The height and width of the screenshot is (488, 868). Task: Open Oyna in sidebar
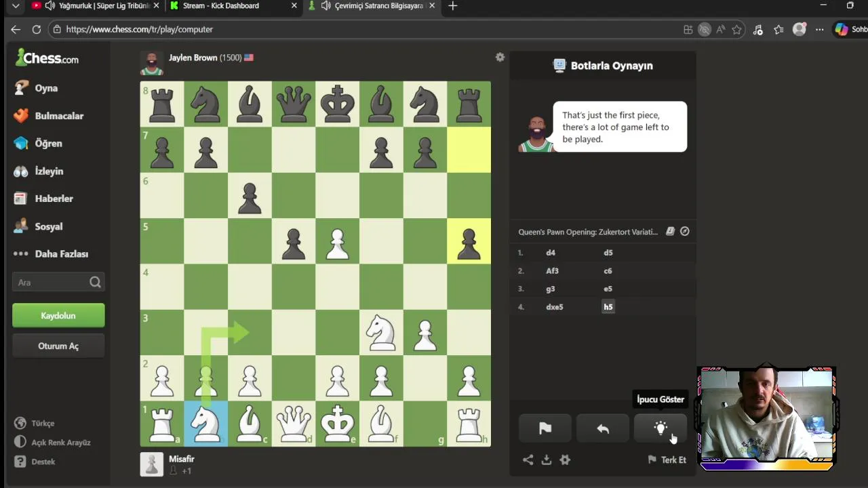36,88
